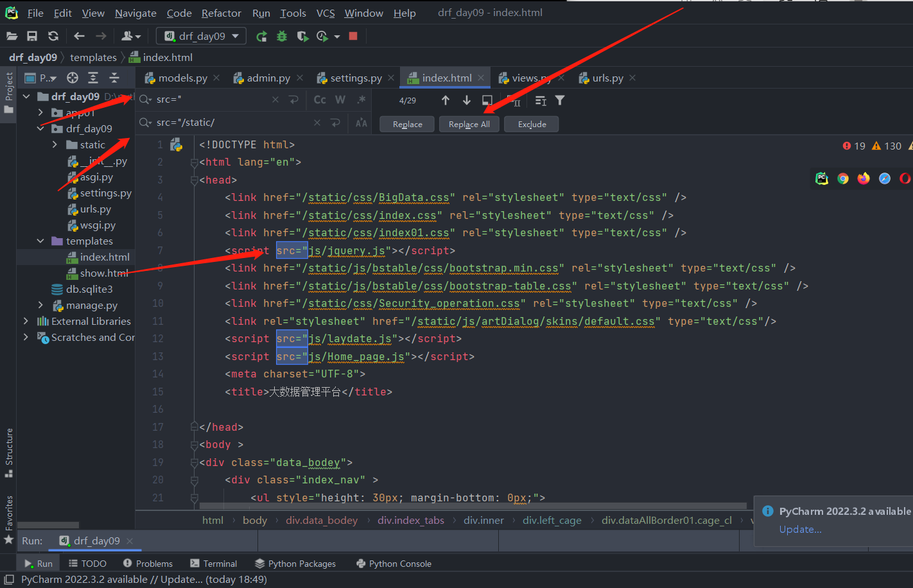This screenshot has width=913, height=588.
Task: Open the drf_day09 run configuration dropdown
Action: click(x=201, y=36)
